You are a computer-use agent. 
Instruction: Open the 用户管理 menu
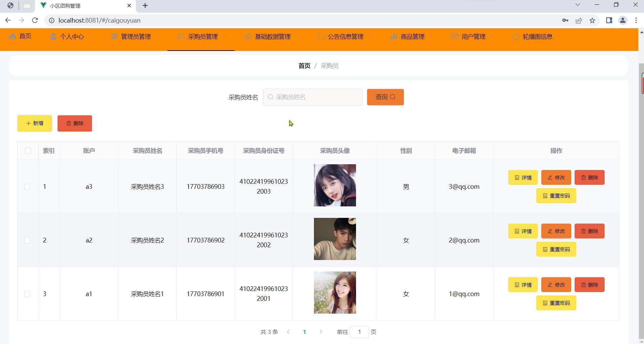click(x=473, y=36)
